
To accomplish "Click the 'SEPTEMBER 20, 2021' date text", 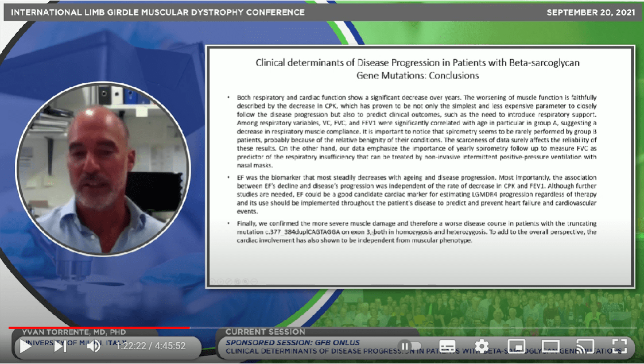I will (x=591, y=12).
